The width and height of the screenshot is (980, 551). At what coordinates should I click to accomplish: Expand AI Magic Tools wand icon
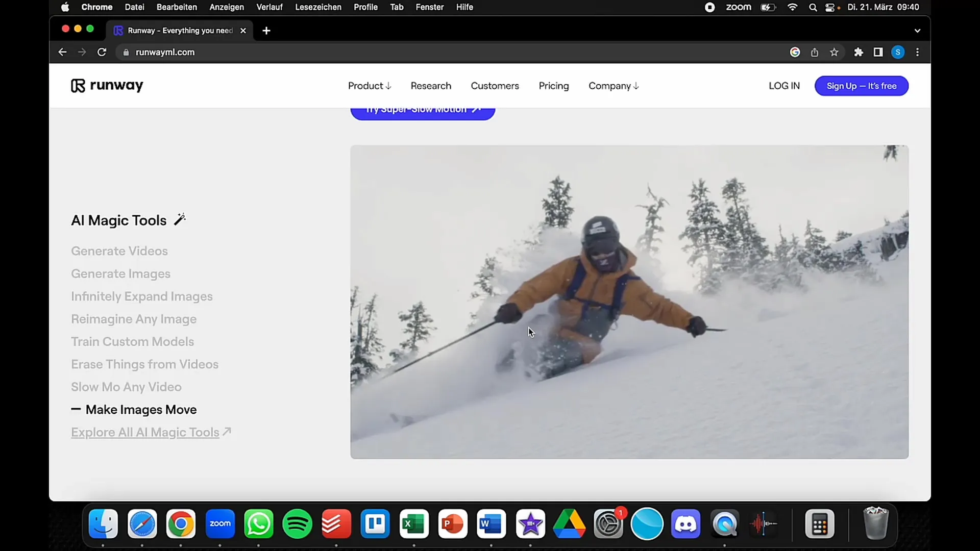179,219
